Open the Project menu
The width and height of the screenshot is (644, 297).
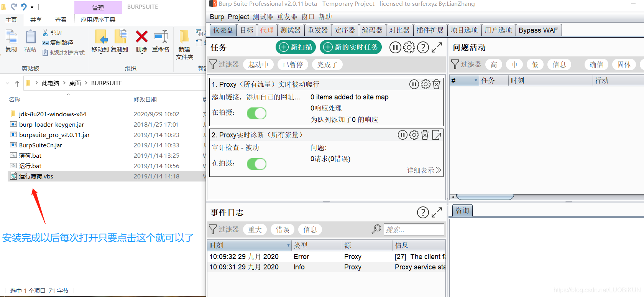pos(238,17)
